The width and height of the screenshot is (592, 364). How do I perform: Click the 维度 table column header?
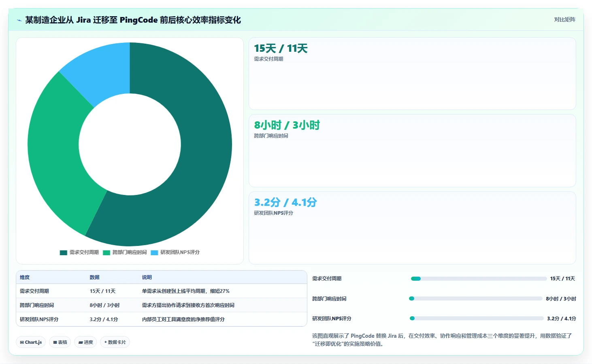click(x=25, y=277)
